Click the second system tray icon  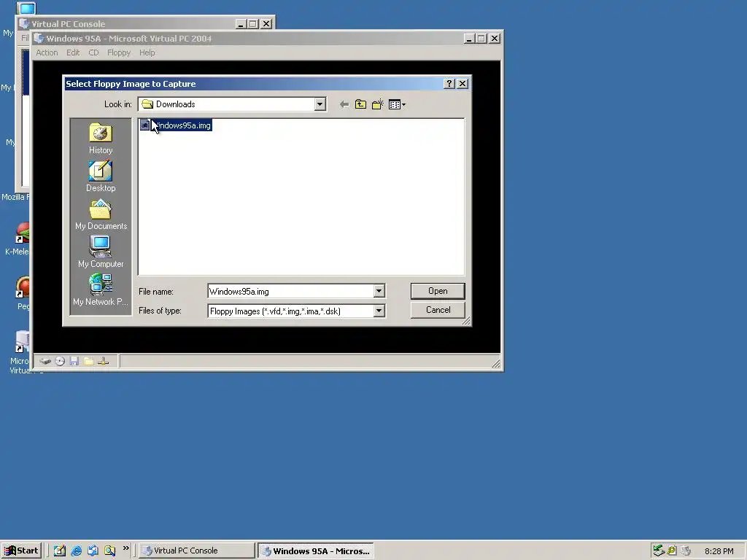tap(672, 551)
